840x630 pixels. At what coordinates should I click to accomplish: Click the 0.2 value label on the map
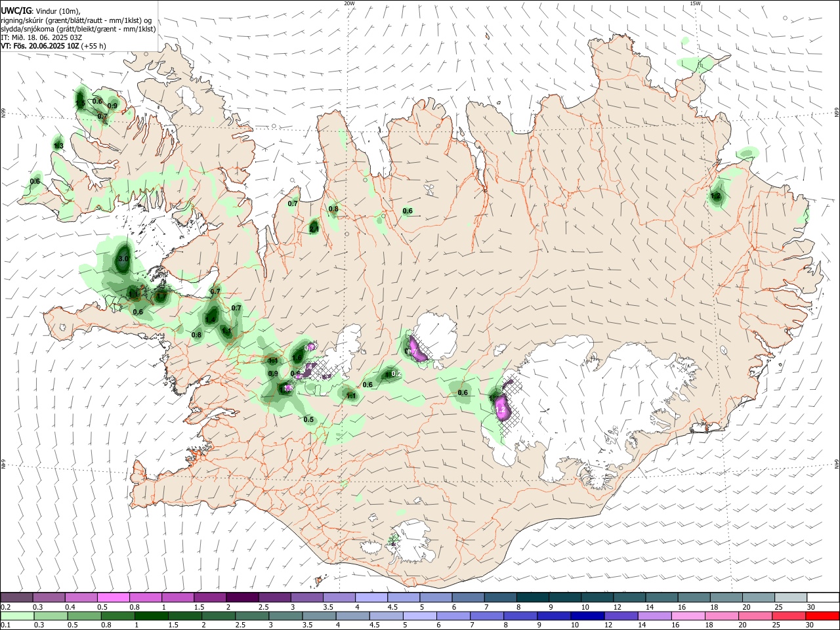pos(396,373)
